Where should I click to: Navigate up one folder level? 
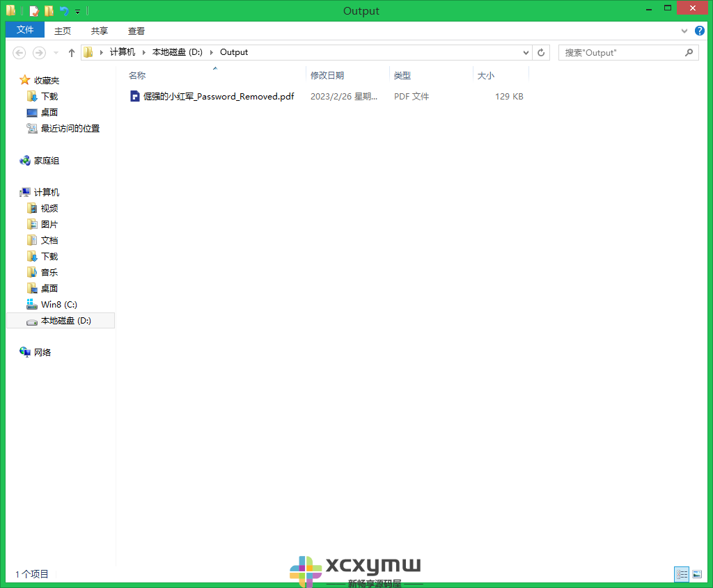coord(71,52)
